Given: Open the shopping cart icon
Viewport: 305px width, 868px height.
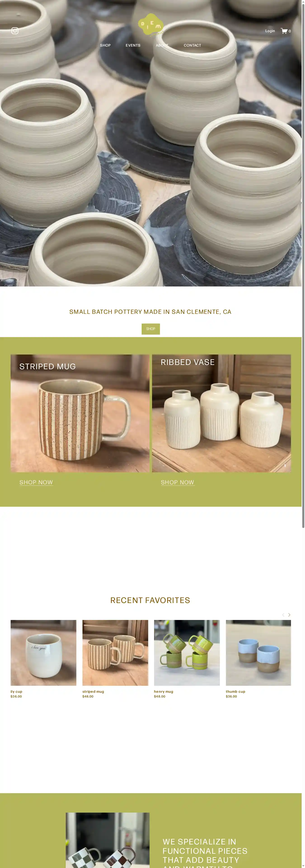Looking at the screenshot, I should [284, 31].
